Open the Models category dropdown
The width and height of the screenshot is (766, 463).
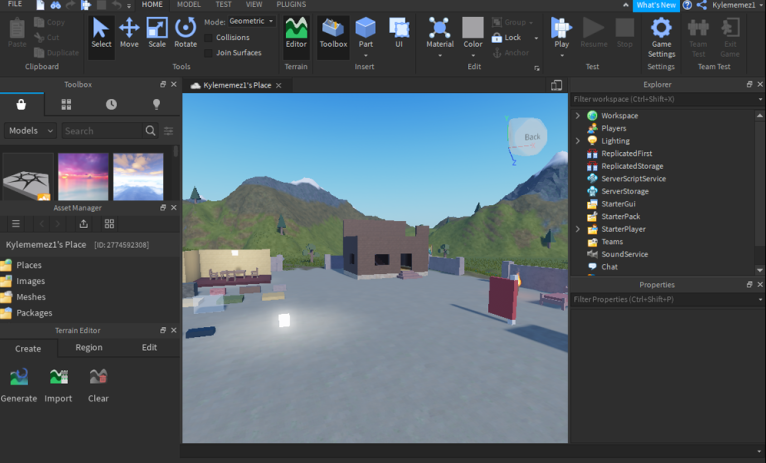[30, 130]
